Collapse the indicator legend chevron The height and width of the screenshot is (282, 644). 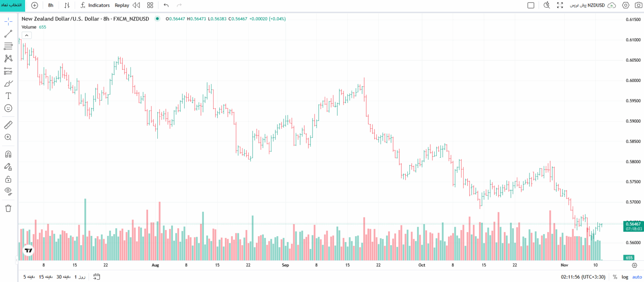pos(26,35)
